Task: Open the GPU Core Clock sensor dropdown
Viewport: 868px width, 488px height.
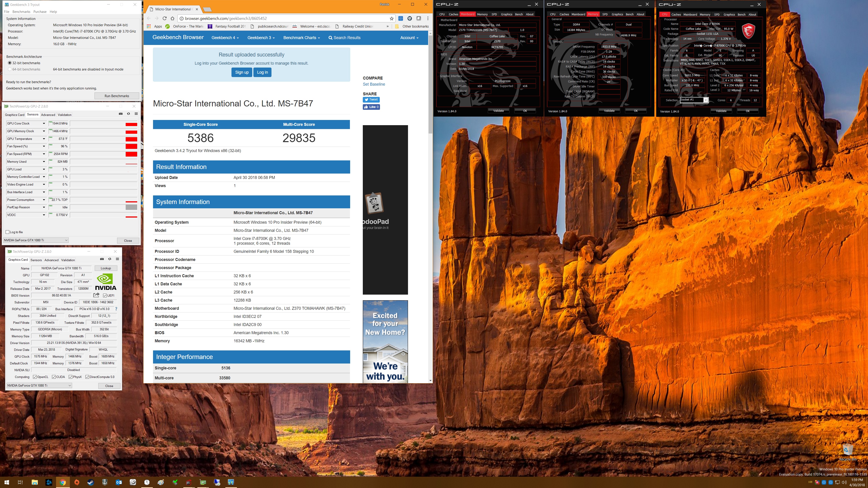Action: [44, 123]
